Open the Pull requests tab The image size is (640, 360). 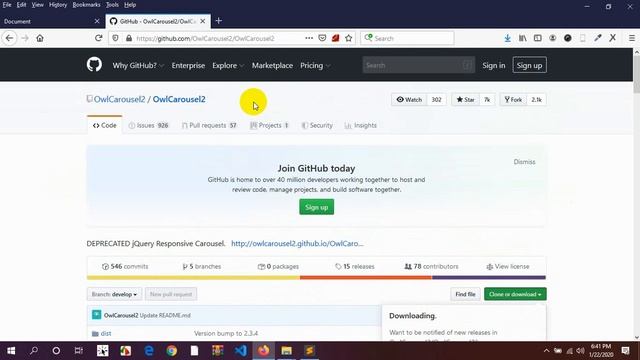pos(209,125)
